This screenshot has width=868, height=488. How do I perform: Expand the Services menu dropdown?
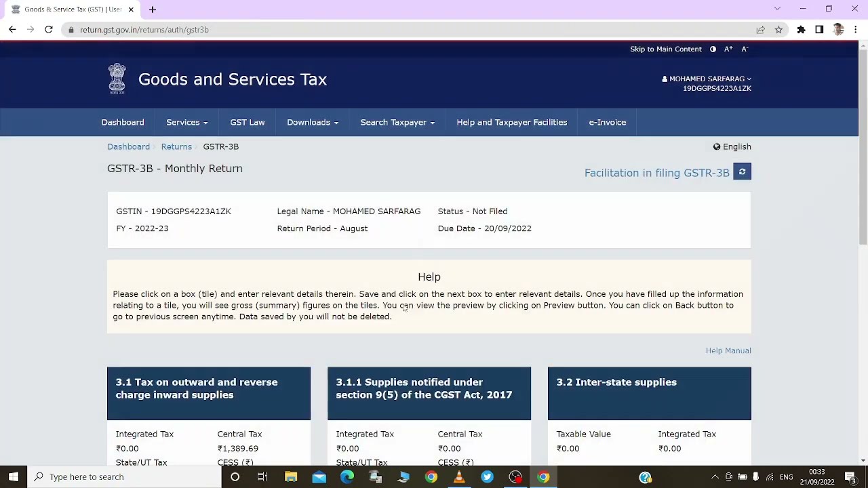(x=186, y=122)
